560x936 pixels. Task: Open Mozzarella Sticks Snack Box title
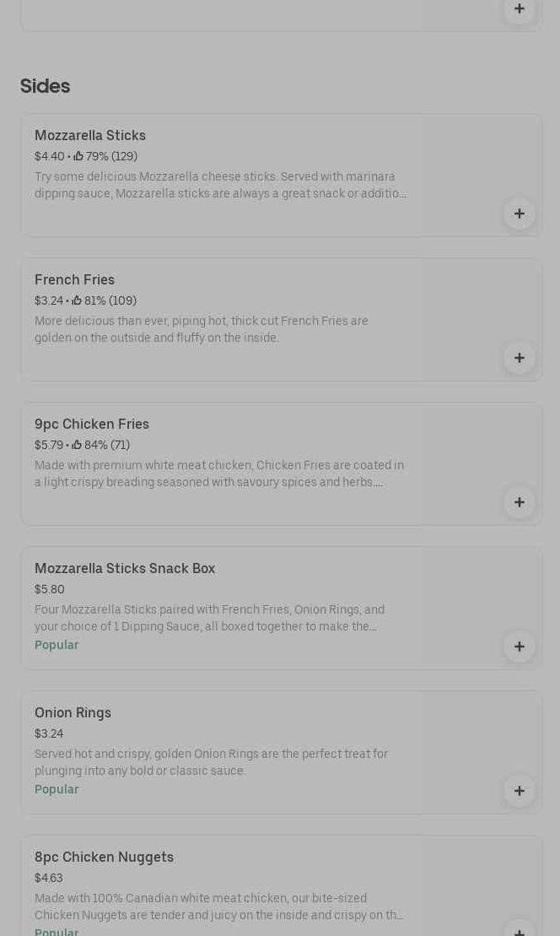(x=125, y=569)
